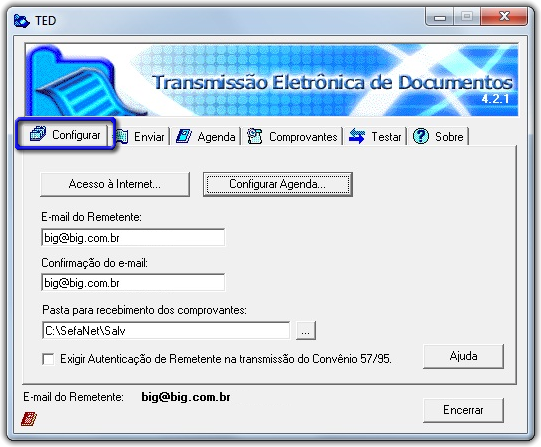Click the Acesso à Internet button
Viewport: 541px width, 447px height.
click(x=115, y=184)
